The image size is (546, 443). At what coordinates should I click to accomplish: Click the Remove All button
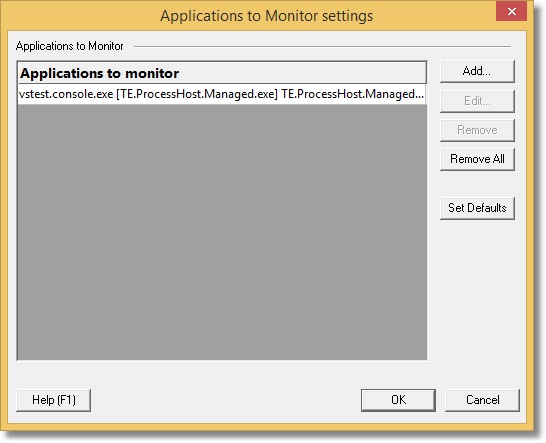click(x=477, y=159)
